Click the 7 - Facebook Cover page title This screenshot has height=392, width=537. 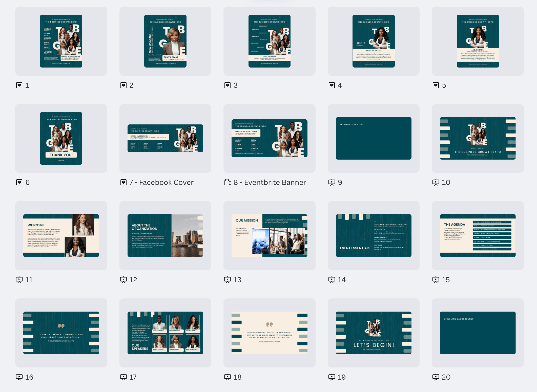pyautogui.click(x=161, y=182)
